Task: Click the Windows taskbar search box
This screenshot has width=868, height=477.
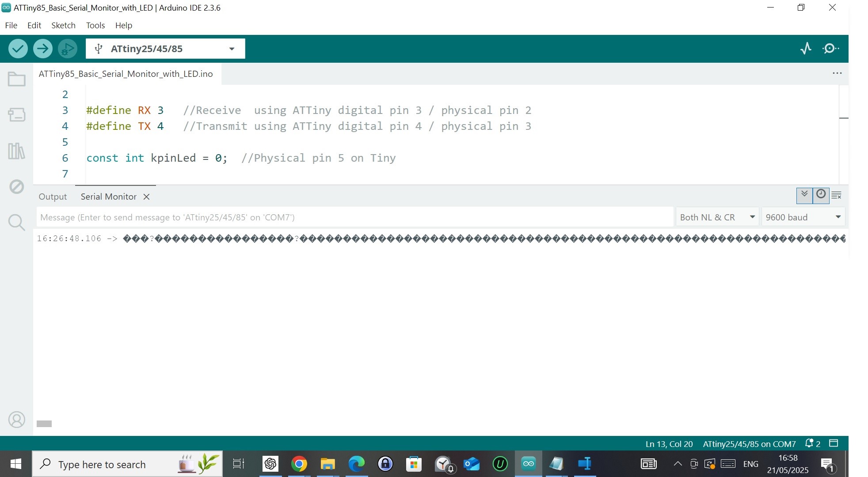Action: (x=127, y=464)
